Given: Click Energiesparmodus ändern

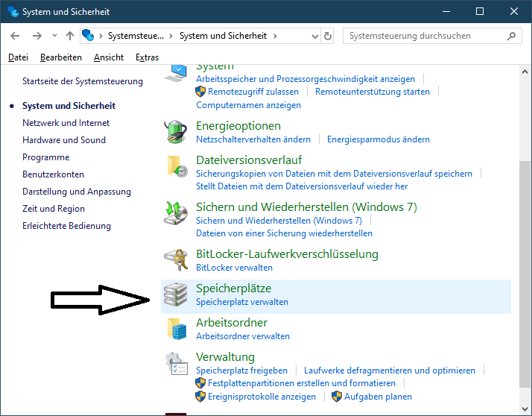Looking at the screenshot, I should pyautogui.click(x=379, y=139).
